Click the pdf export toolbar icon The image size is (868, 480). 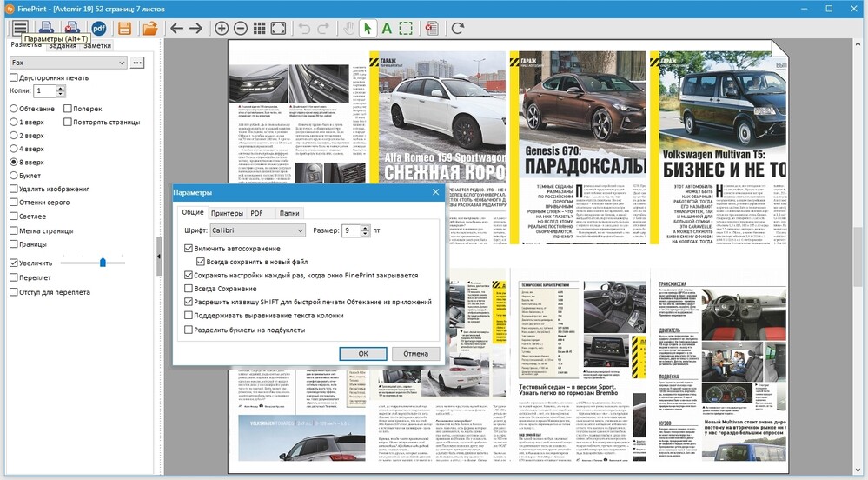coord(100,28)
